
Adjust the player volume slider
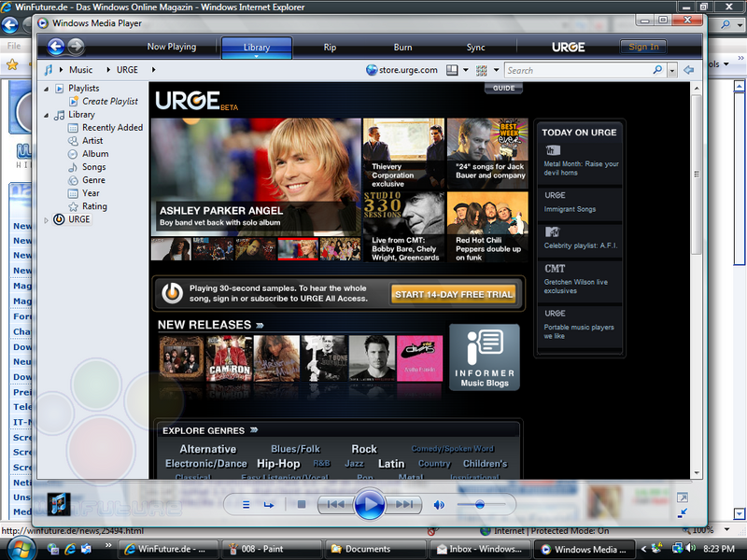coord(481,504)
